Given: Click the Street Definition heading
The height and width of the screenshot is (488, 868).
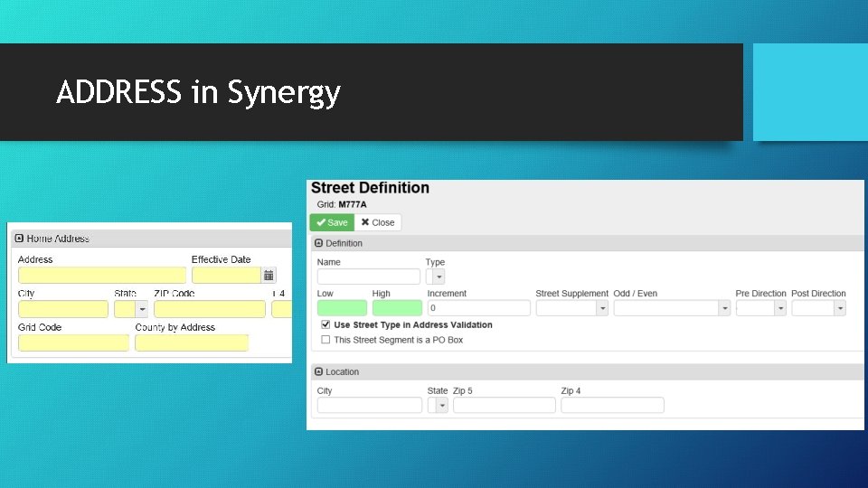Looking at the screenshot, I should 370,188.
